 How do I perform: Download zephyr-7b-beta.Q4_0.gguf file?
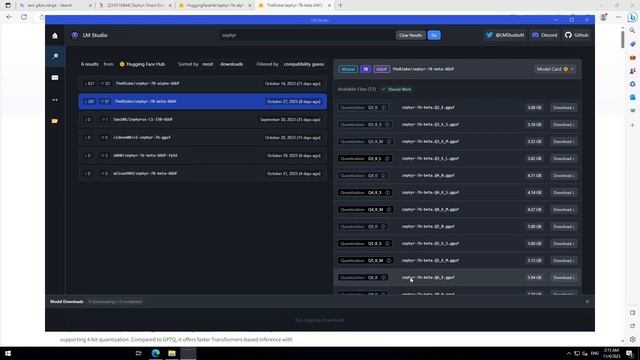point(564,176)
